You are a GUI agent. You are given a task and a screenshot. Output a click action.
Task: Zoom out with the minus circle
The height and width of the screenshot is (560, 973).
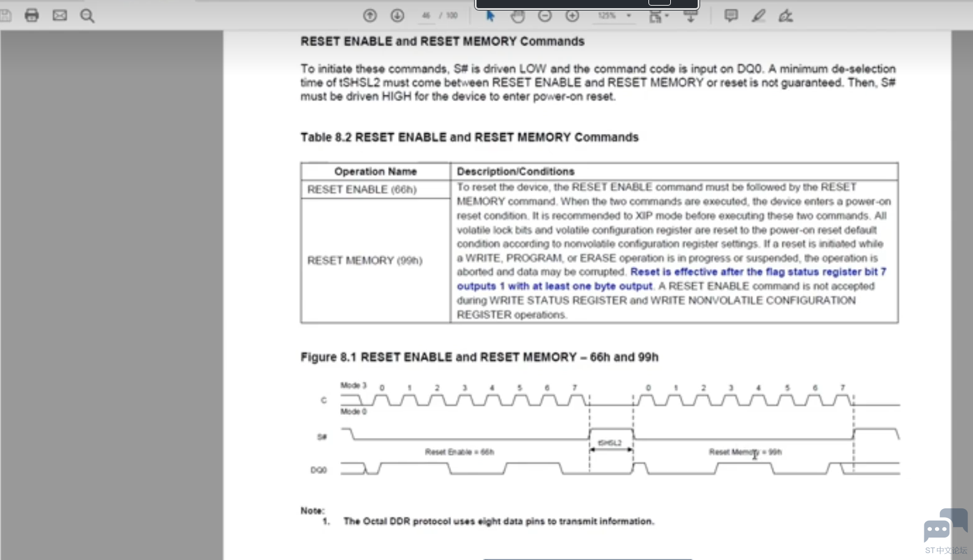(x=545, y=16)
